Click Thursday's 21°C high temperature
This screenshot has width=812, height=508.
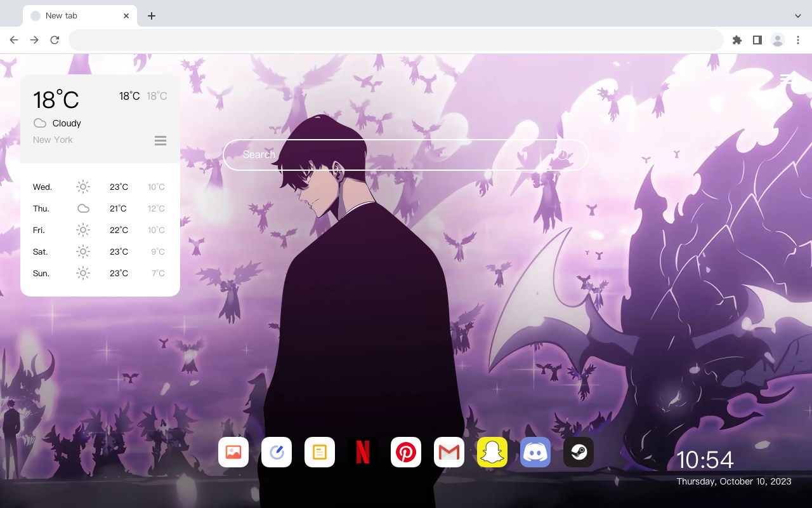pyautogui.click(x=119, y=208)
